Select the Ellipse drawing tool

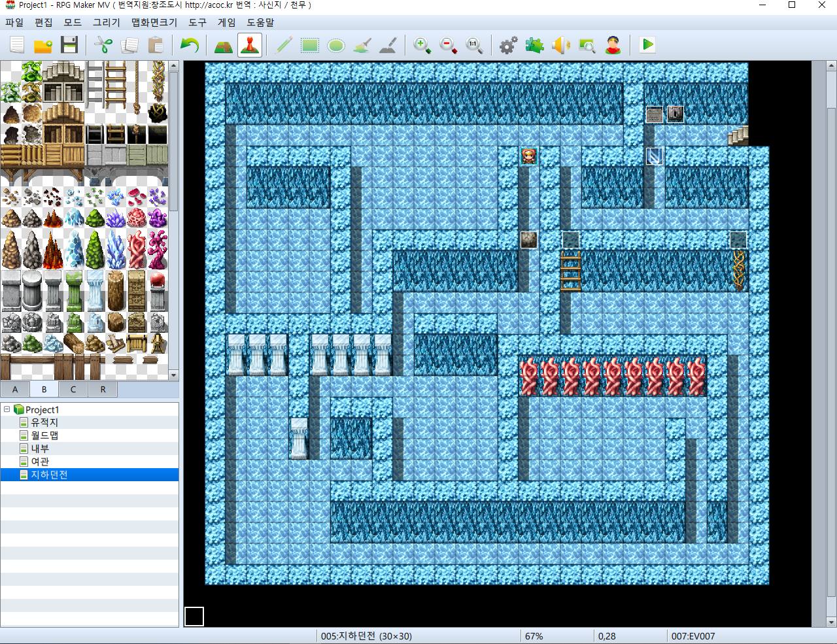tap(336, 45)
